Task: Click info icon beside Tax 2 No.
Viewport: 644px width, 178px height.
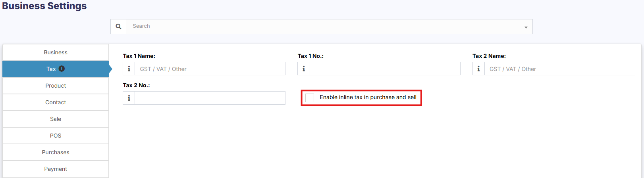Action: (129, 98)
